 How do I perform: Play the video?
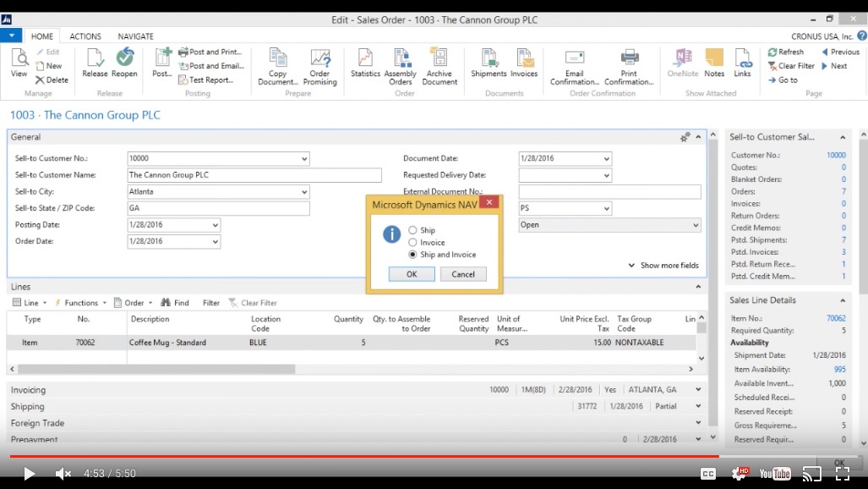(30, 474)
